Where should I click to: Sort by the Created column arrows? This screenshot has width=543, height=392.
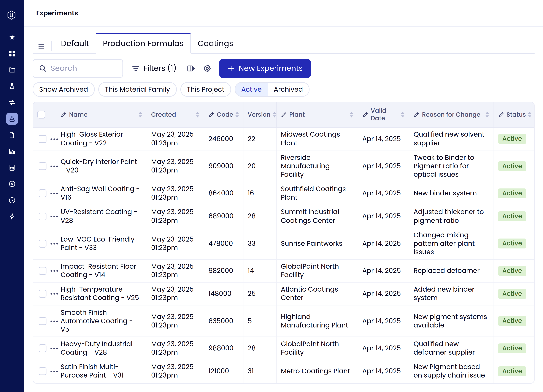[x=198, y=115]
